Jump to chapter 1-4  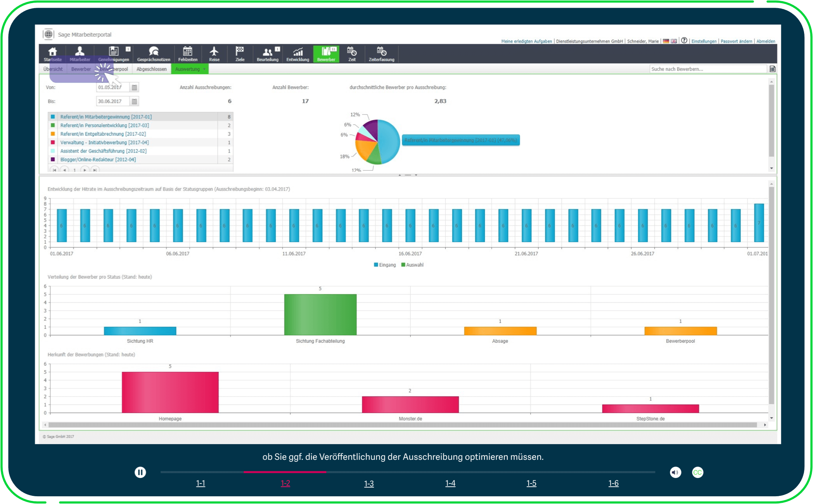click(450, 483)
